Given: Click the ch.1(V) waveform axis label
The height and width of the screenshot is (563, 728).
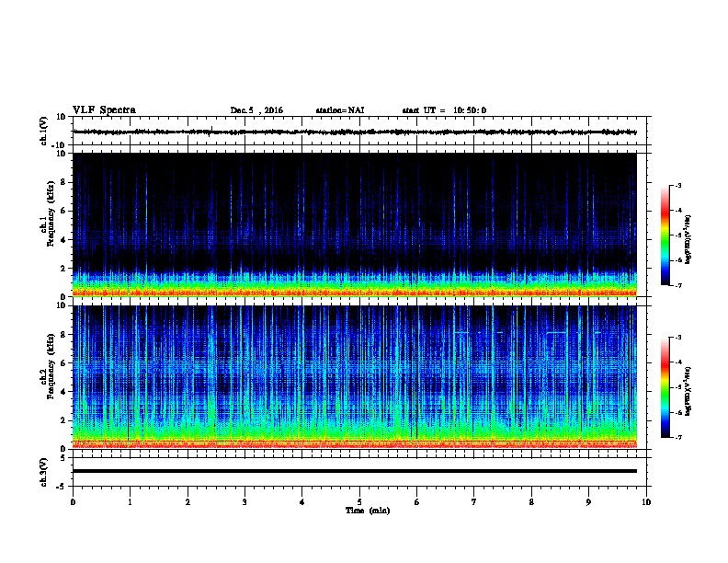Looking at the screenshot, I should point(43,131).
